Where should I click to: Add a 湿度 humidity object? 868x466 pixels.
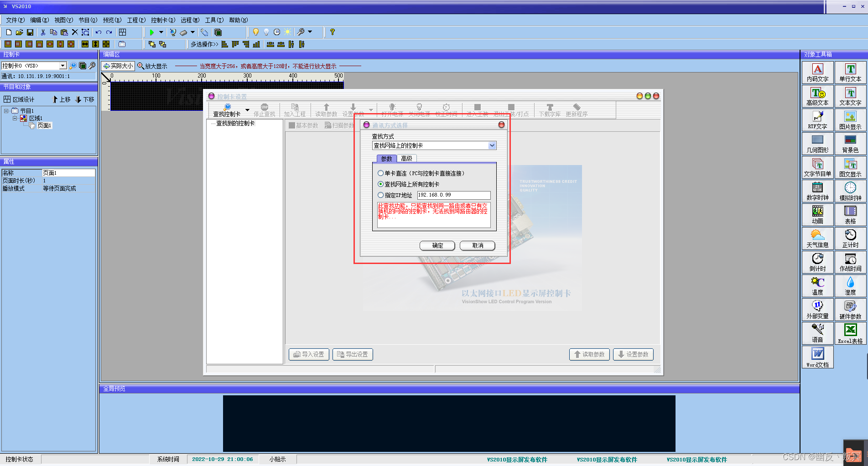[851, 286]
